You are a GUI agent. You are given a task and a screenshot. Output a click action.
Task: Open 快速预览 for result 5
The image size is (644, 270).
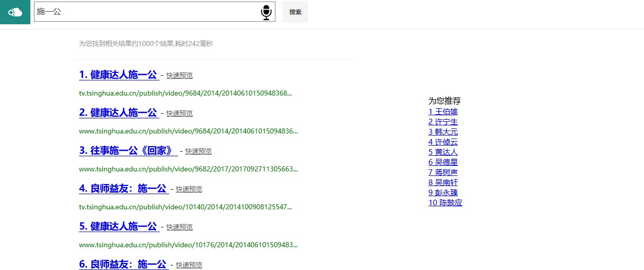click(x=180, y=227)
